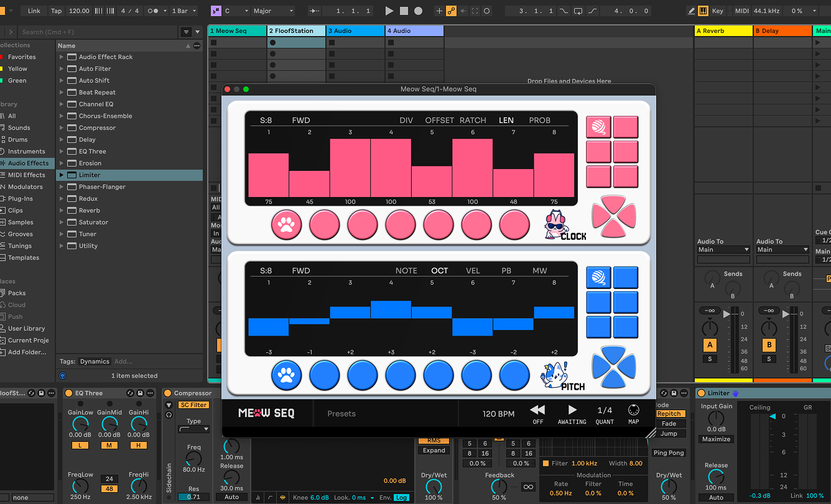Open the Presets field in Meow Seq
This screenshot has width=831, height=504.
tap(341, 413)
